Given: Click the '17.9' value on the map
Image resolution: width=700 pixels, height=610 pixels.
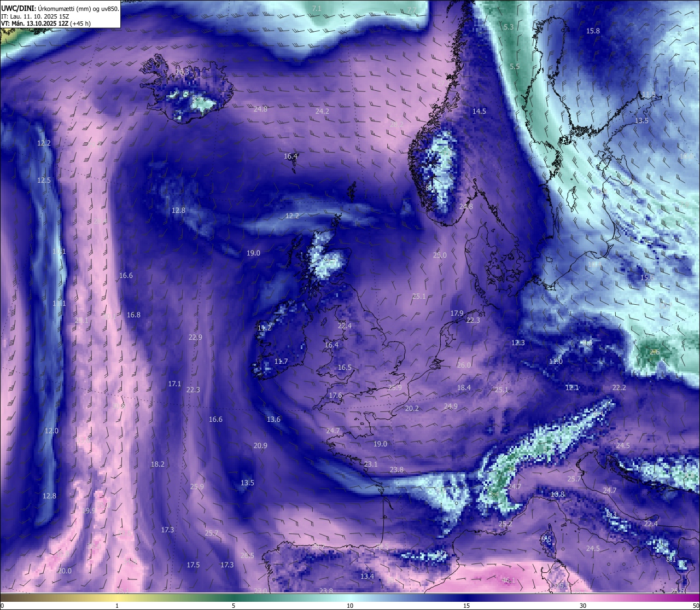Looking at the screenshot, I should tap(457, 313).
